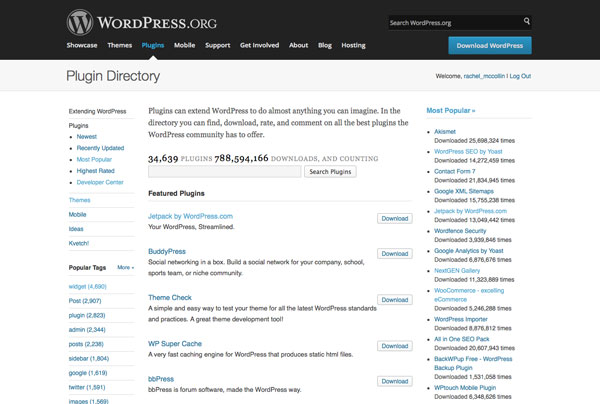Open the Ideas sidebar link
600x404 pixels.
(x=76, y=229)
